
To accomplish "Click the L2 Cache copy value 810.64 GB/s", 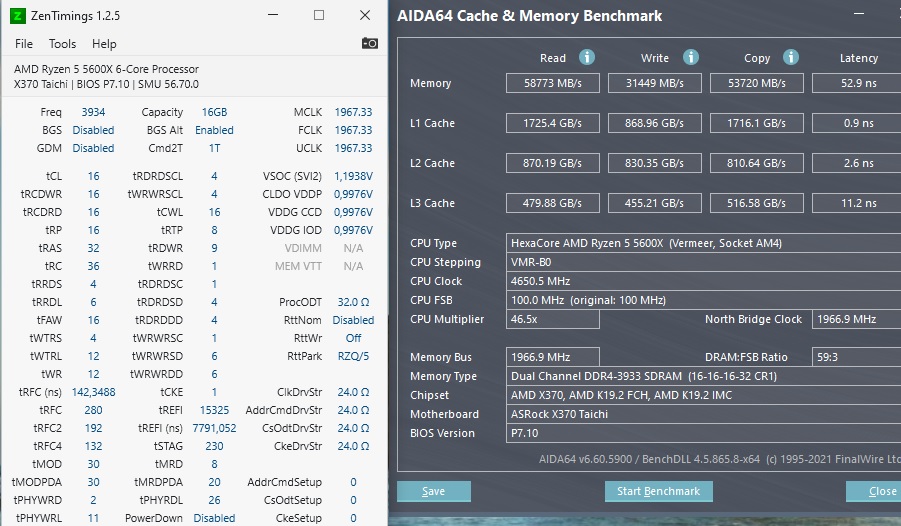I will point(757,163).
